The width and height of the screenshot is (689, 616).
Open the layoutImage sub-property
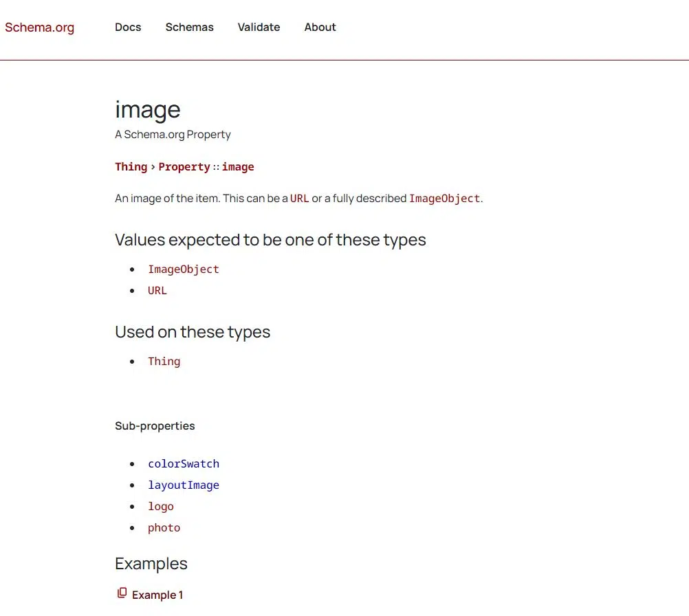pyautogui.click(x=183, y=485)
